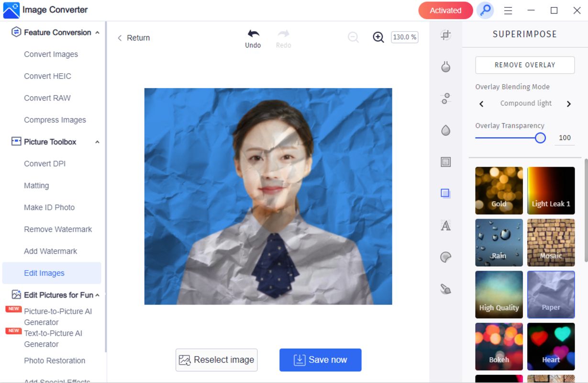The width and height of the screenshot is (588, 383).
Task: Click the Save now button
Action: tap(321, 360)
